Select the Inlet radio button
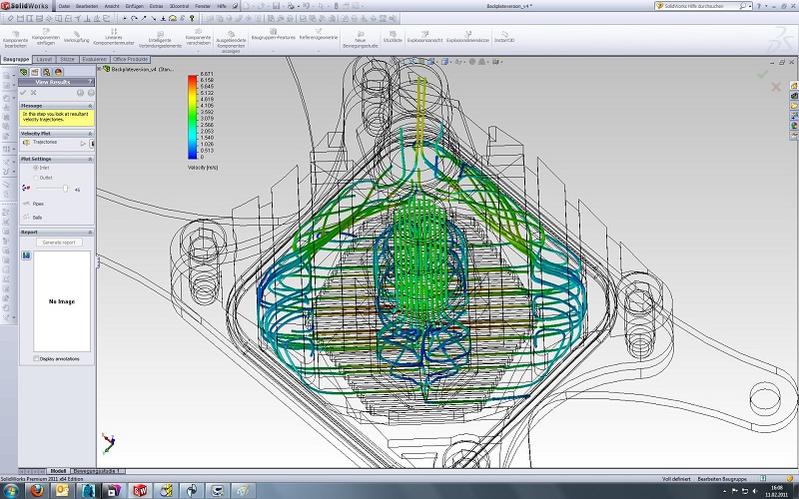 [36, 168]
